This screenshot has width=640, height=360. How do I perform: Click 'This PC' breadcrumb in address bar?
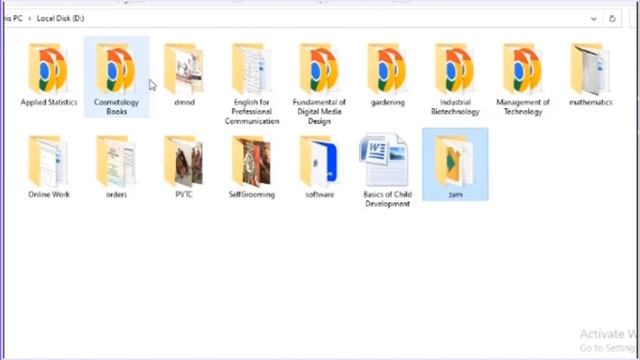(12, 18)
